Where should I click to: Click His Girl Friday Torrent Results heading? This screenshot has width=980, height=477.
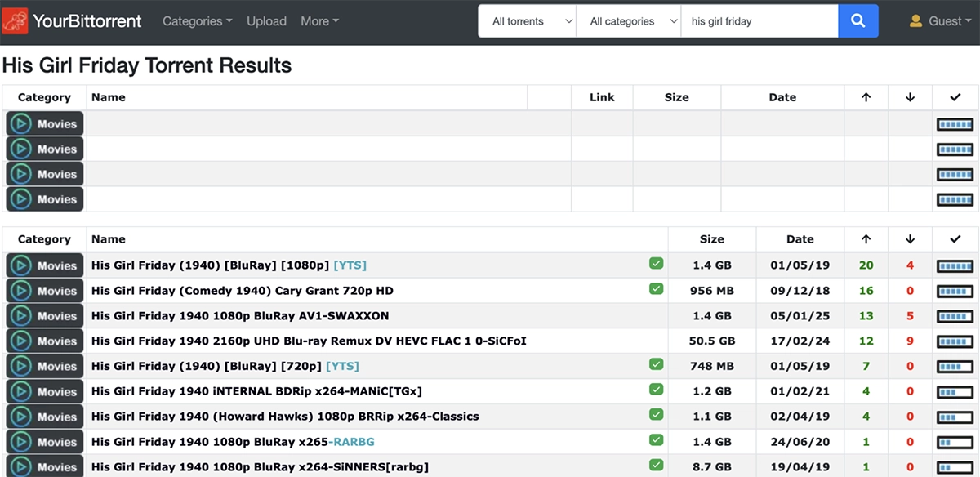coord(147,65)
